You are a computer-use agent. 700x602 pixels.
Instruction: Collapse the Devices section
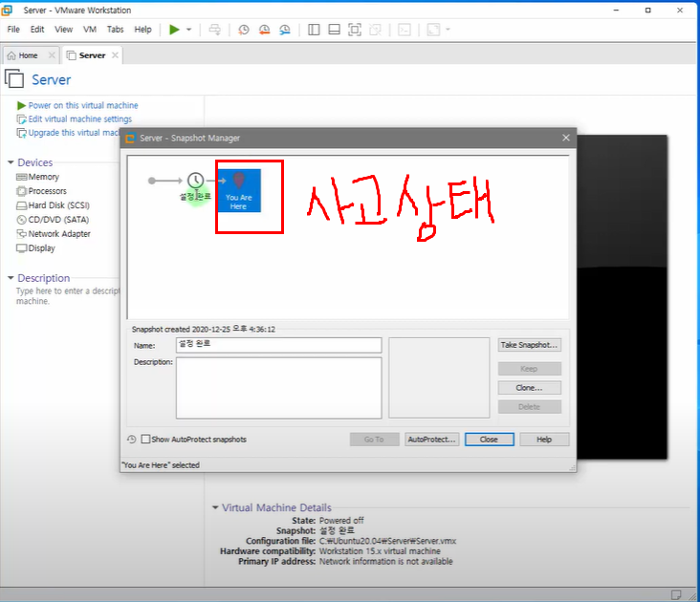[x=11, y=162]
